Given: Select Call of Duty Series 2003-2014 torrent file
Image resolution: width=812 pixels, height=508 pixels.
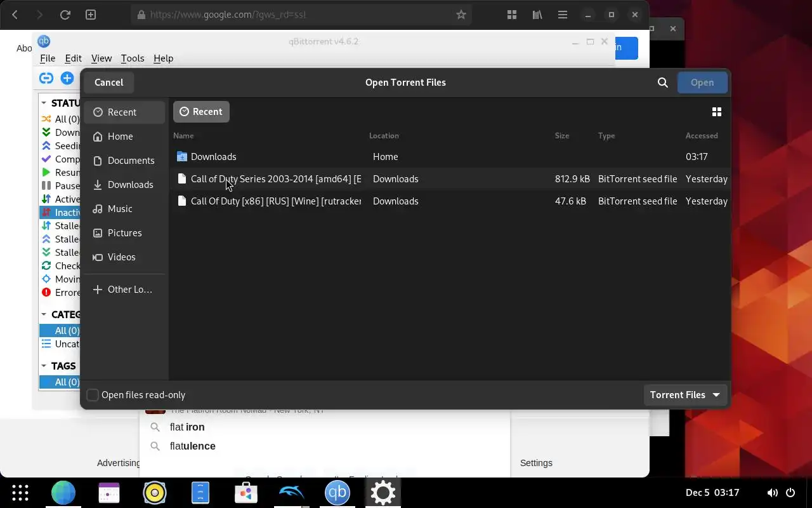Looking at the screenshot, I should click(x=450, y=179).
